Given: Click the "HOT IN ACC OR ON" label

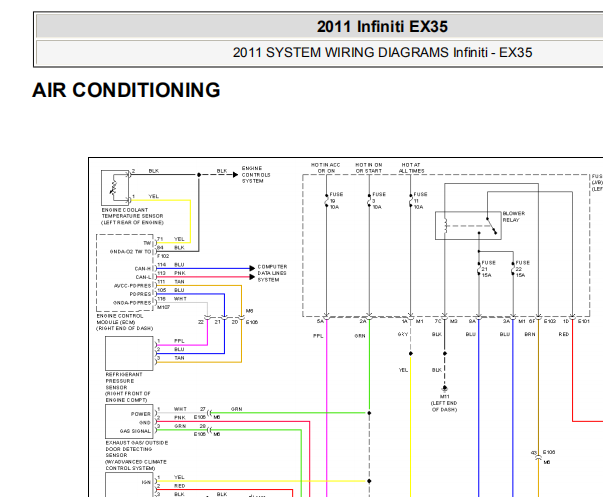Looking at the screenshot, I should [x=326, y=168].
